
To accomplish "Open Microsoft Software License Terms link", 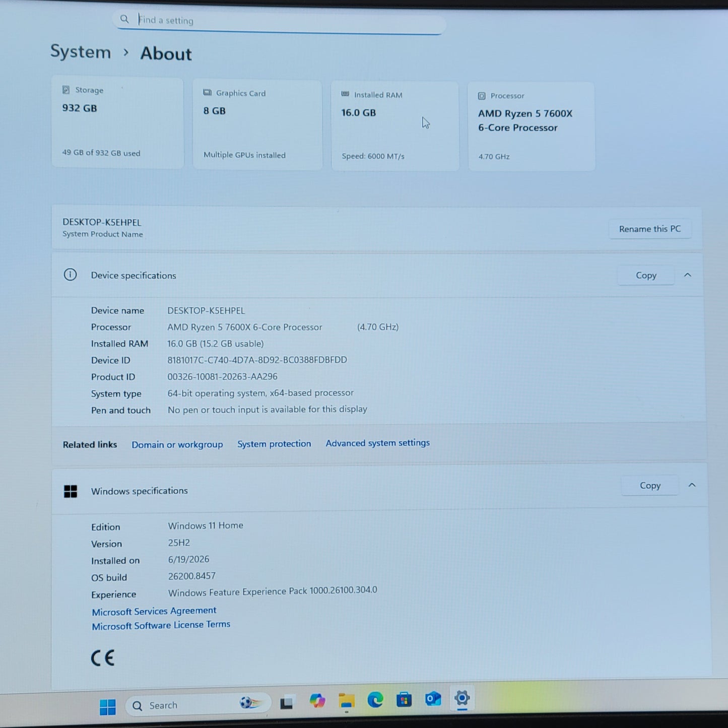I will [161, 625].
